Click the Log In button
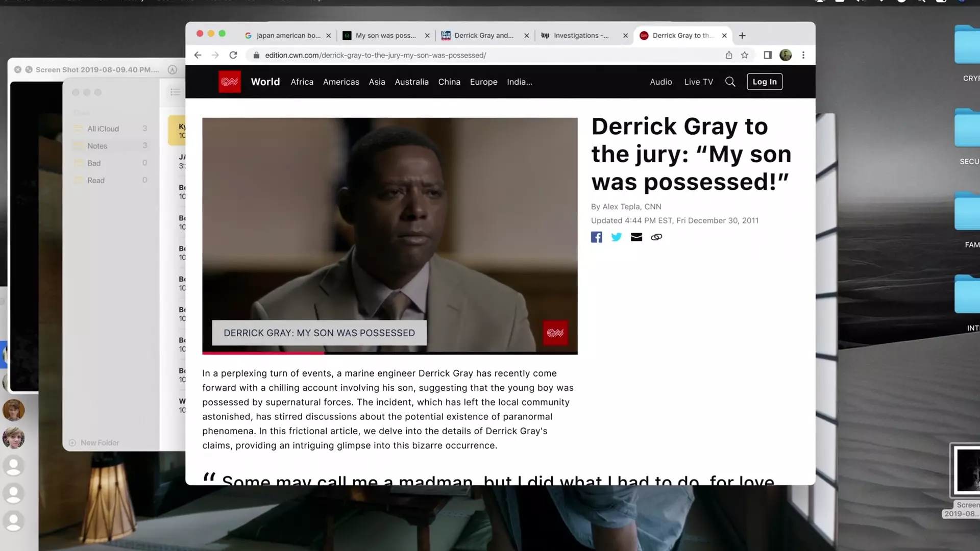 [x=765, y=82]
